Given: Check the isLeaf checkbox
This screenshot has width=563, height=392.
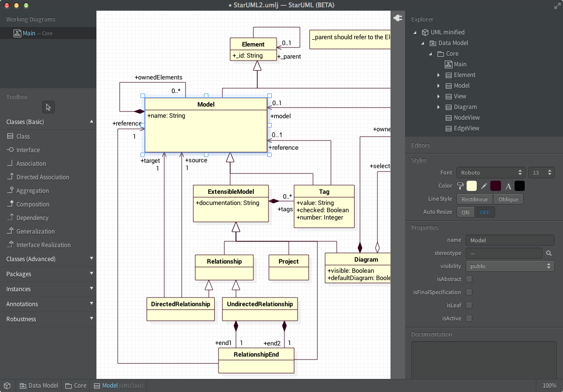Looking at the screenshot, I should coord(469,305).
